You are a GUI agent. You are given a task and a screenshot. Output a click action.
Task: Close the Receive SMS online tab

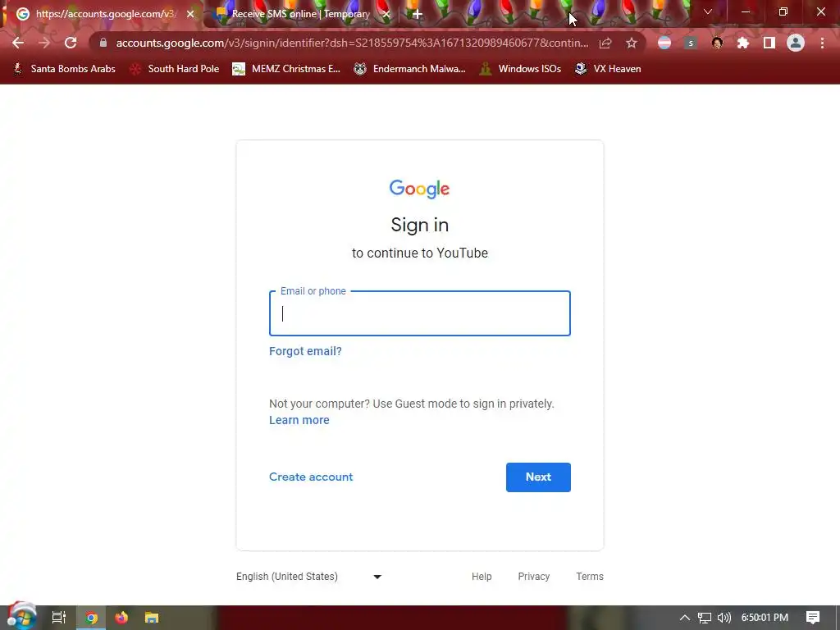click(x=386, y=15)
